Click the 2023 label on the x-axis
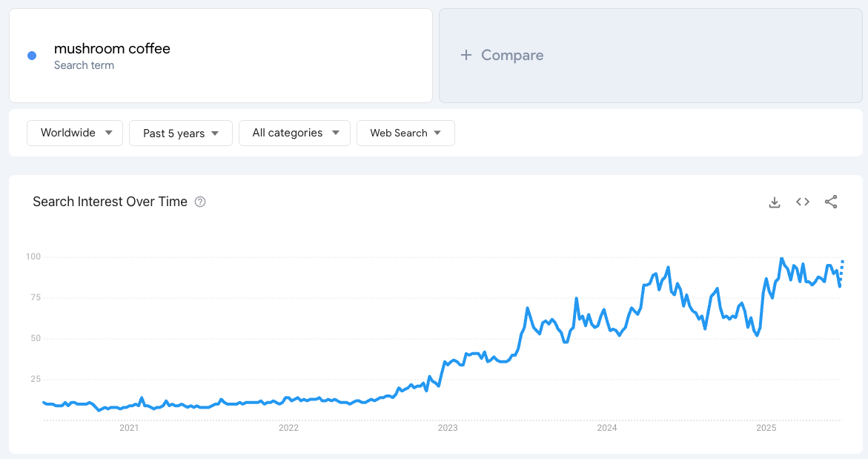The height and width of the screenshot is (459, 868). coord(448,428)
